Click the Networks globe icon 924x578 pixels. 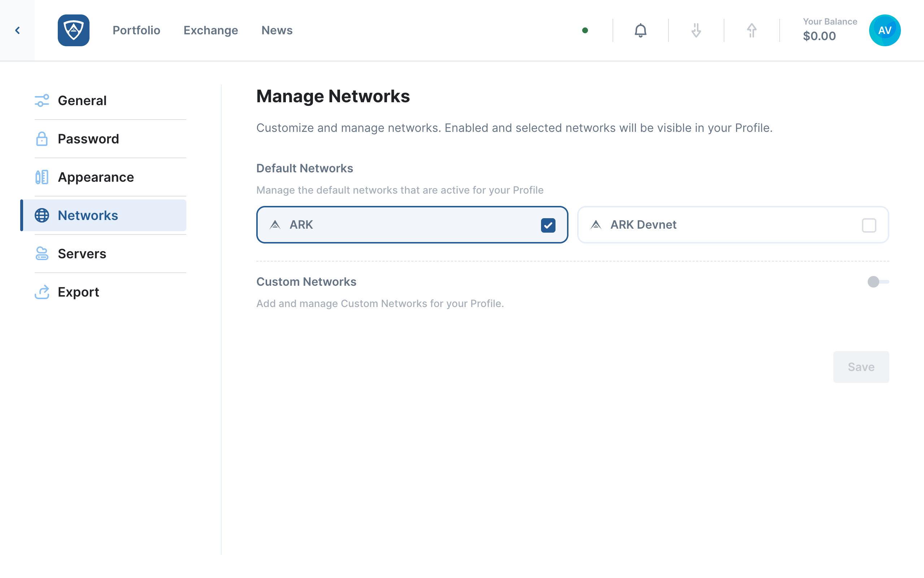point(42,215)
